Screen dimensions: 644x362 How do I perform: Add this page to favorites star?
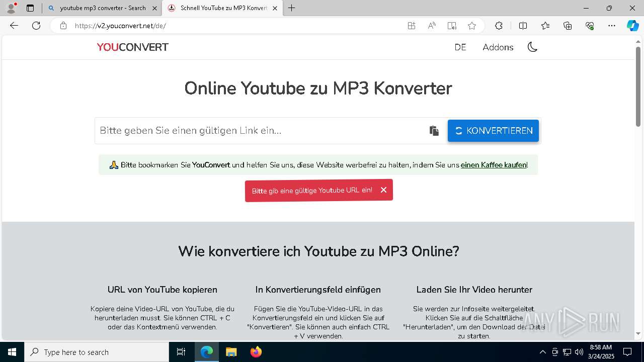click(x=471, y=26)
